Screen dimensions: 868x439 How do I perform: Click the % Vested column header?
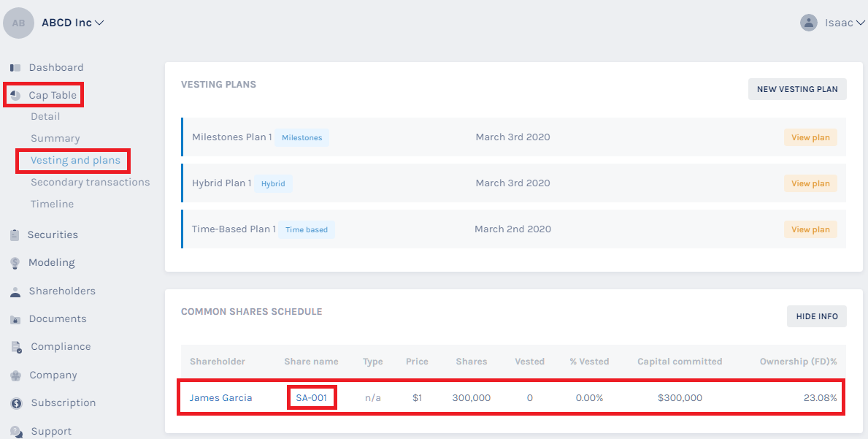click(x=589, y=362)
